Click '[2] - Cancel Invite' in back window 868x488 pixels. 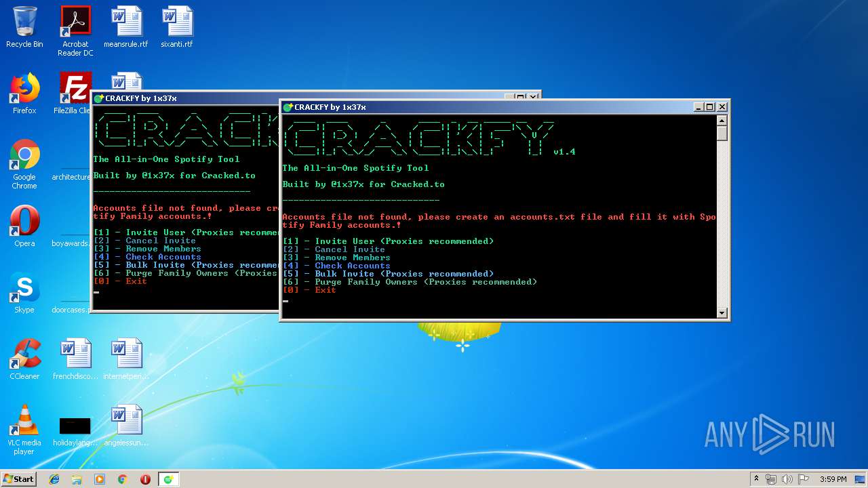tap(144, 241)
